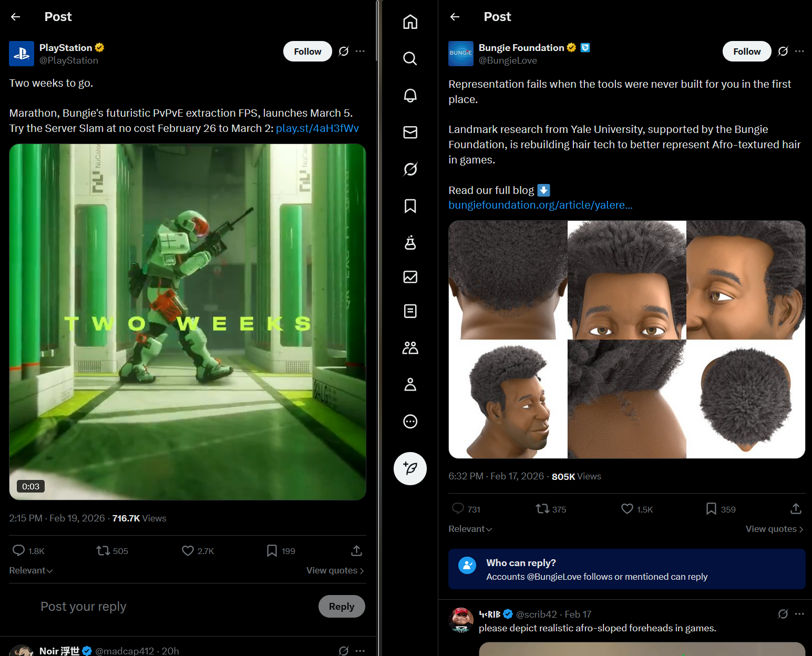Open the PlayStation profile avatar
The image size is (812, 656).
22,54
